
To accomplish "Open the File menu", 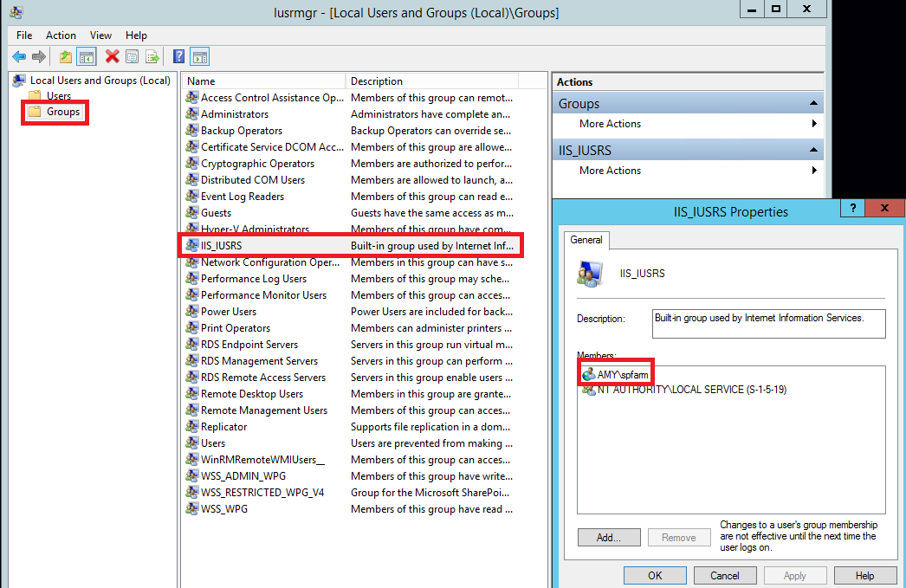I will click(24, 36).
